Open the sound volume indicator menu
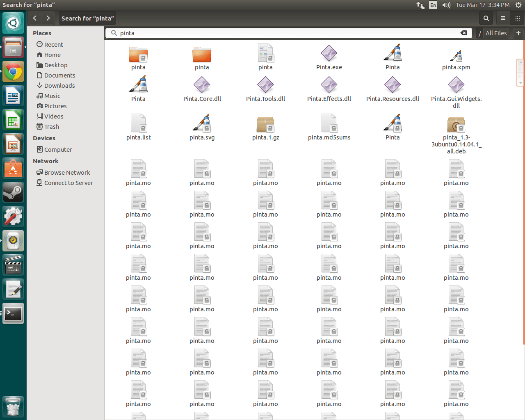Viewport: 525px width, 420px height. click(x=446, y=5)
